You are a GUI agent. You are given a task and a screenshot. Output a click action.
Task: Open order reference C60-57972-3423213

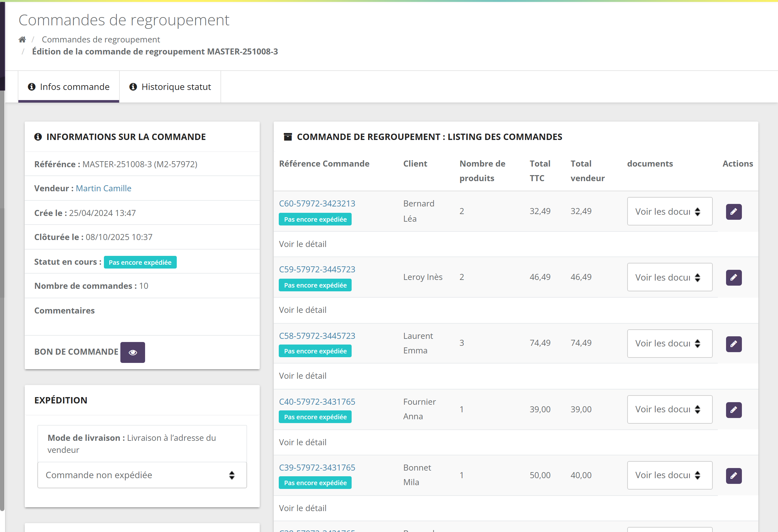coord(317,203)
